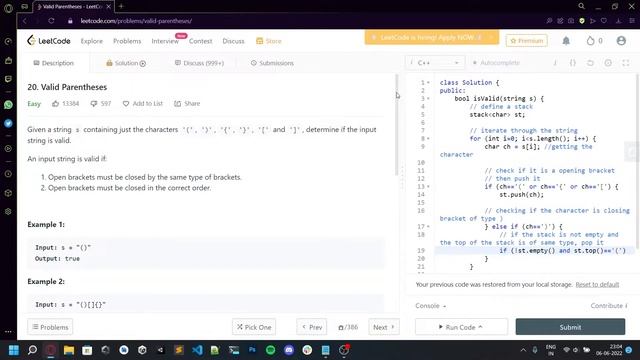This screenshot has width=640, height=360.
Task: Open Discord from taskbar
Action: (x=289, y=350)
